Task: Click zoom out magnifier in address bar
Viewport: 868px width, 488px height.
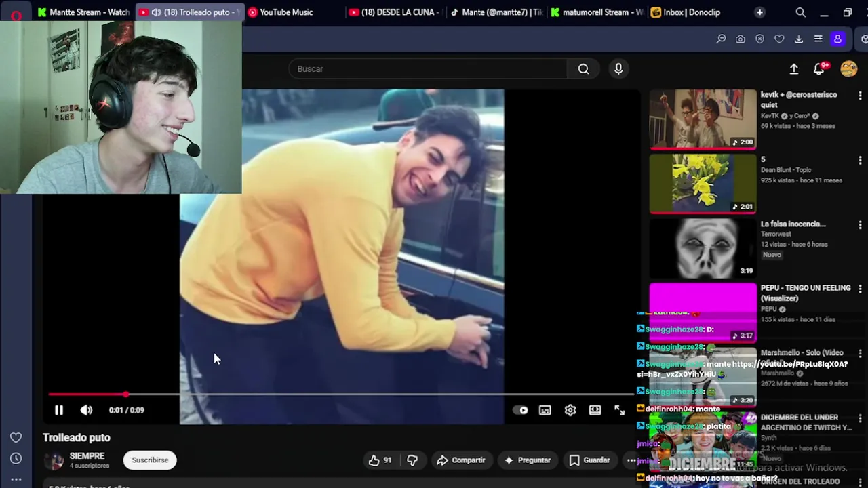Action: tap(721, 39)
